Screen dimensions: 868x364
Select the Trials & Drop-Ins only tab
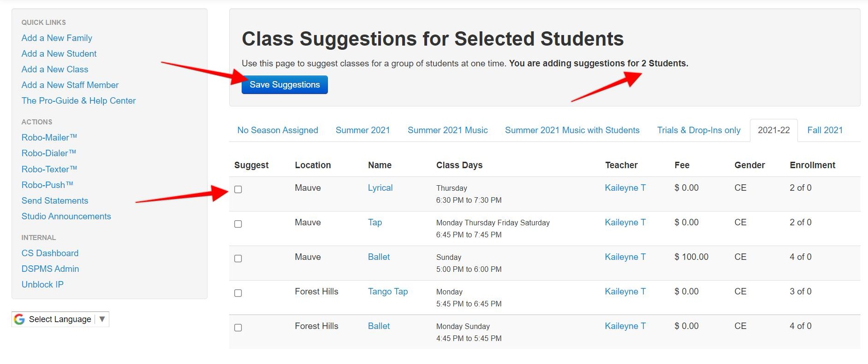[x=698, y=130]
